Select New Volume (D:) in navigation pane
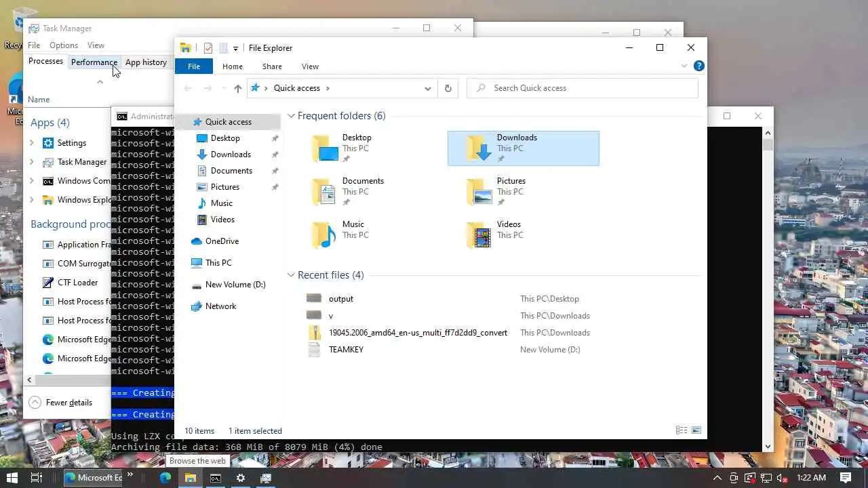 point(235,285)
